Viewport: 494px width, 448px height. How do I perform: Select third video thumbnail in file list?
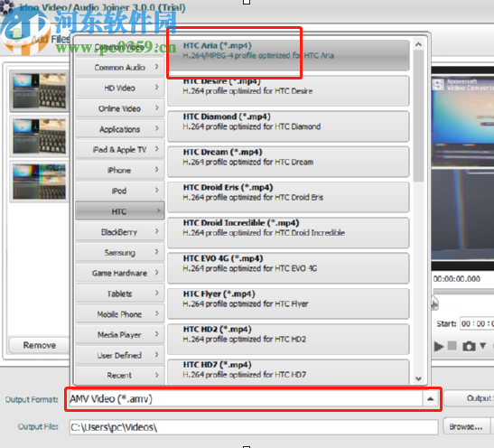40,182
